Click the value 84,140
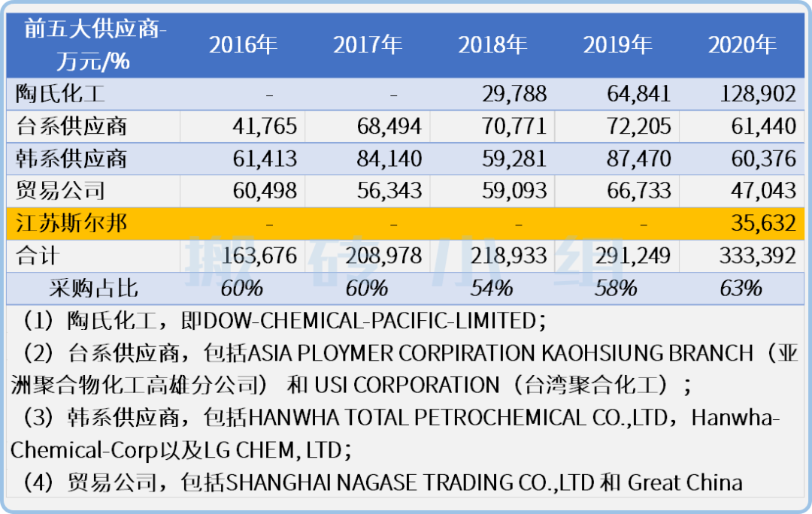The width and height of the screenshot is (812, 514). pos(389,159)
